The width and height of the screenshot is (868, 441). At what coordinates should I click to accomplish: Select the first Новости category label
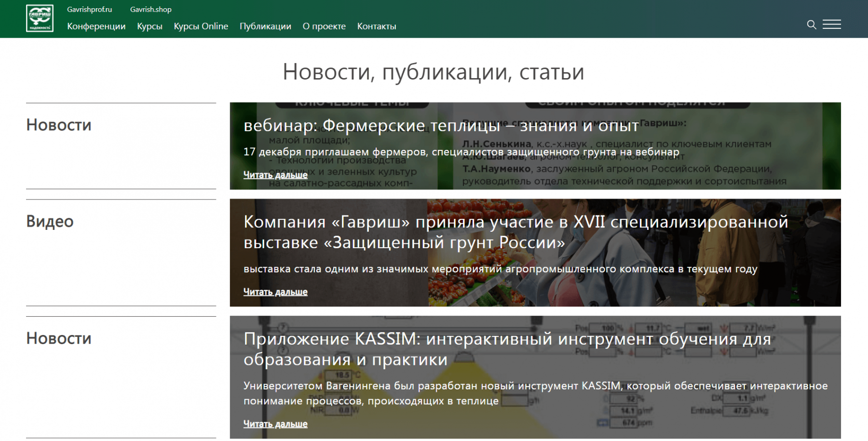[58, 125]
